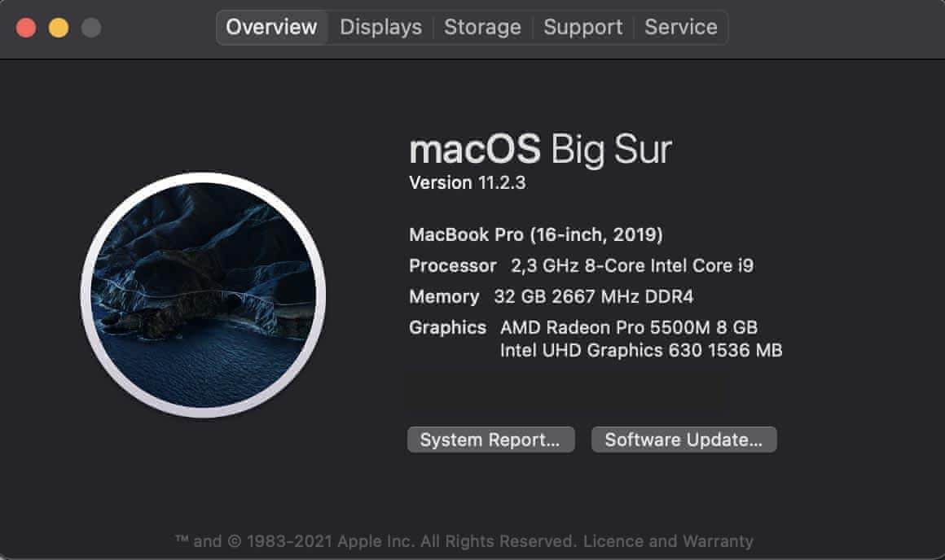Click the greyed-out zoom window button

91,28
